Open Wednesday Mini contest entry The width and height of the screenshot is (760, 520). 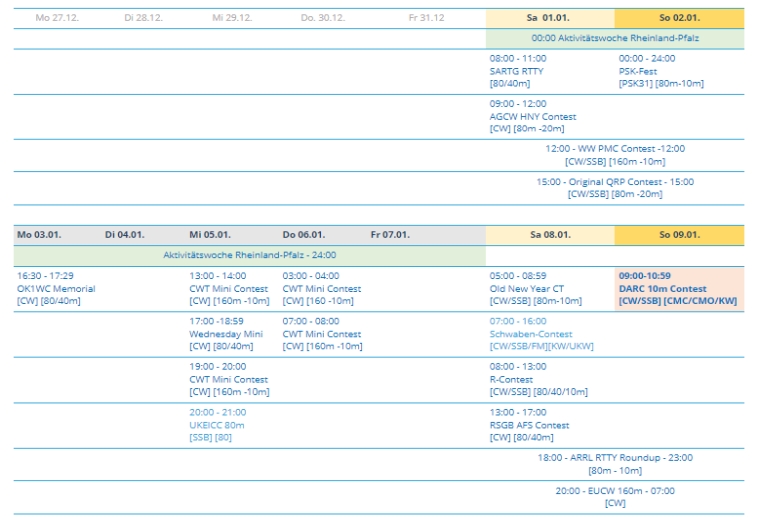click(226, 334)
